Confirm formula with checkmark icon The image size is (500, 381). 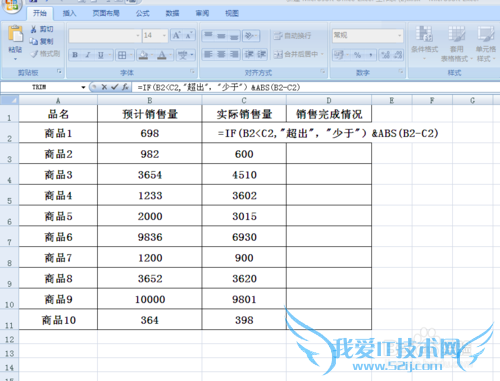pyautogui.click(x=115, y=87)
